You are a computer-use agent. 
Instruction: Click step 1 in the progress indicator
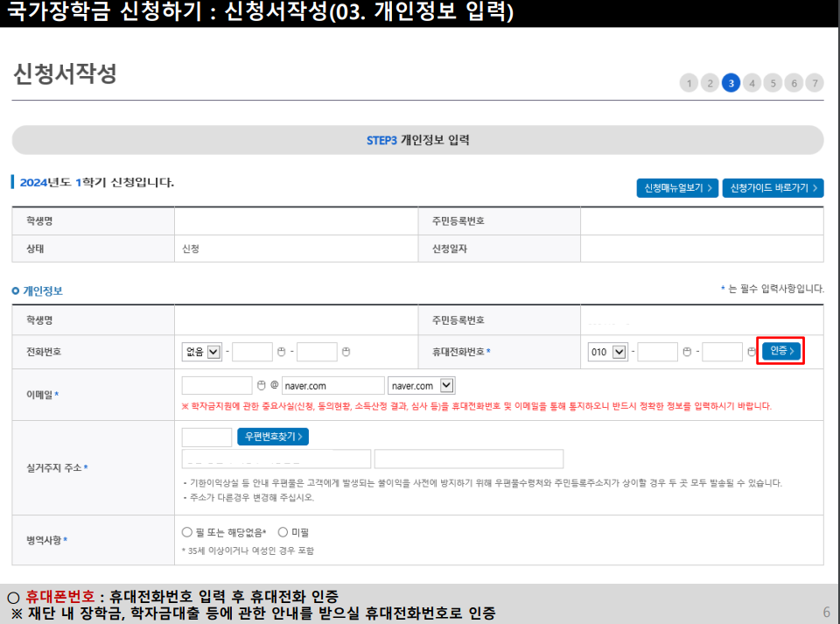coord(689,83)
